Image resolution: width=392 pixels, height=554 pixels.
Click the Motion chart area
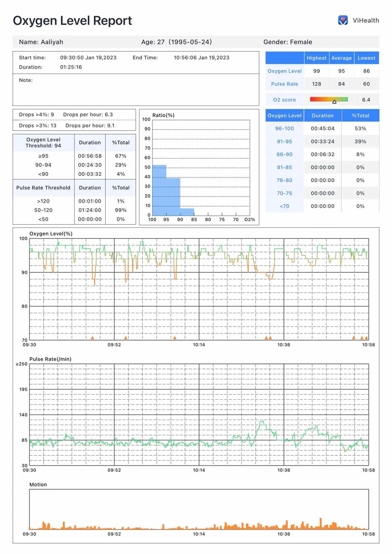point(199,510)
